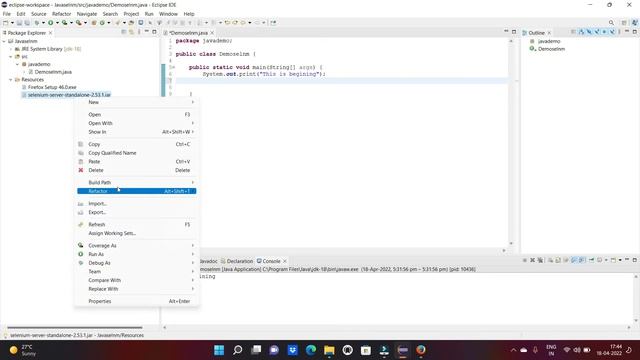This screenshot has width=640, height=360.
Task: Collapse the src folder node
Action: tap(11, 56)
